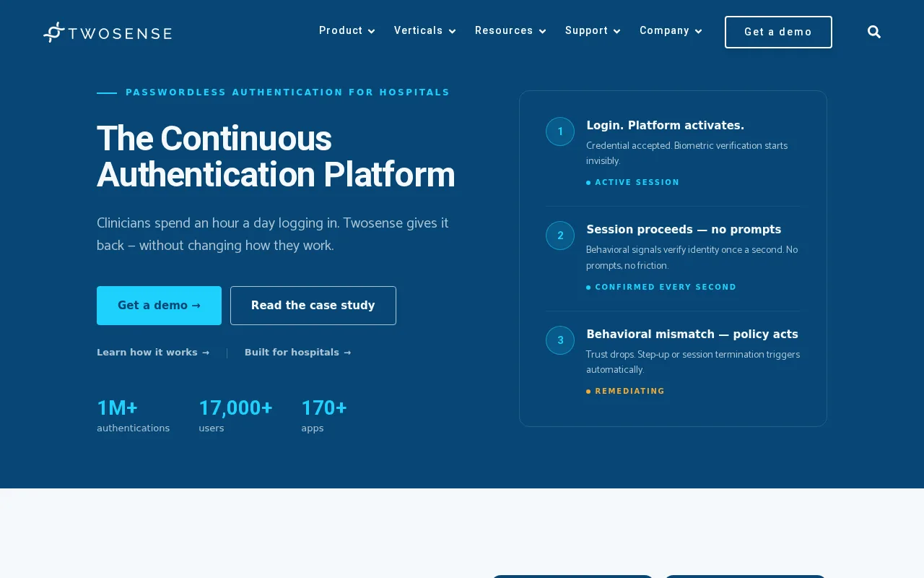This screenshot has height=578, width=924.
Task: Click the 1M+ authentications stat
Action: point(134,415)
